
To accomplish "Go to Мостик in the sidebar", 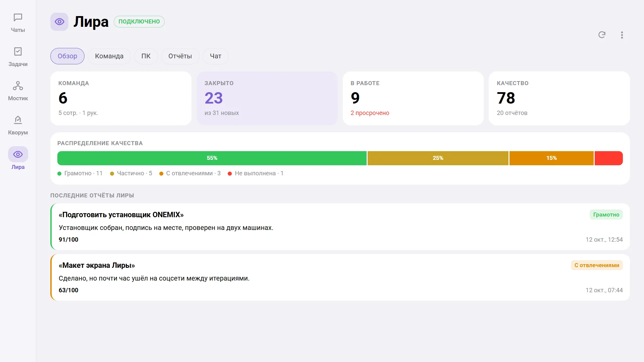I will coord(18,91).
